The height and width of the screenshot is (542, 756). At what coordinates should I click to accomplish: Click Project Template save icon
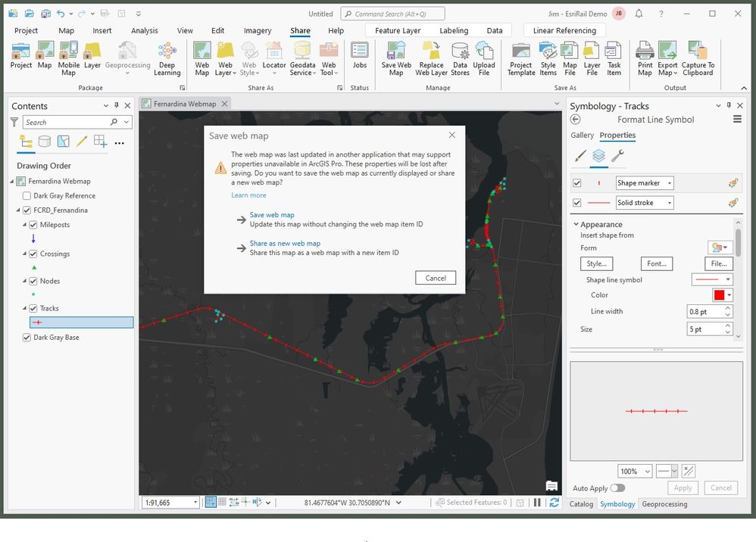520,58
